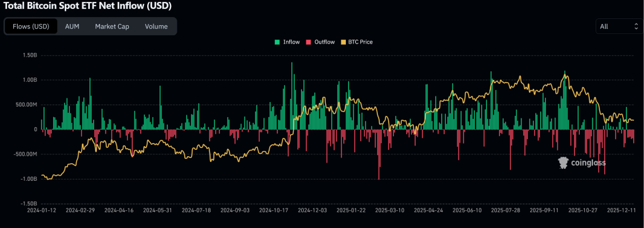Image resolution: width=644 pixels, height=228 pixels.
Task: Click the green Inflow color swatch
Action: (x=277, y=42)
